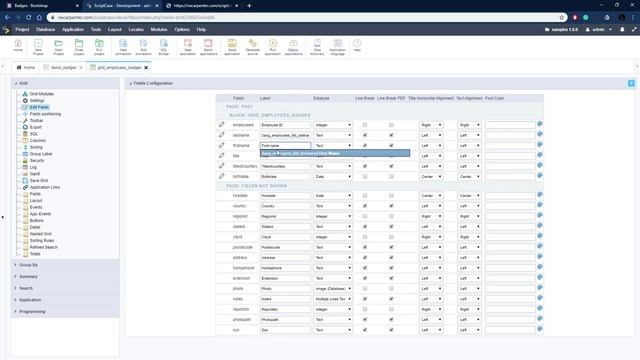Open the Datatype dropdown for notes
Image resolution: width=640 pixels, height=360 pixels.
tap(333, 299)
